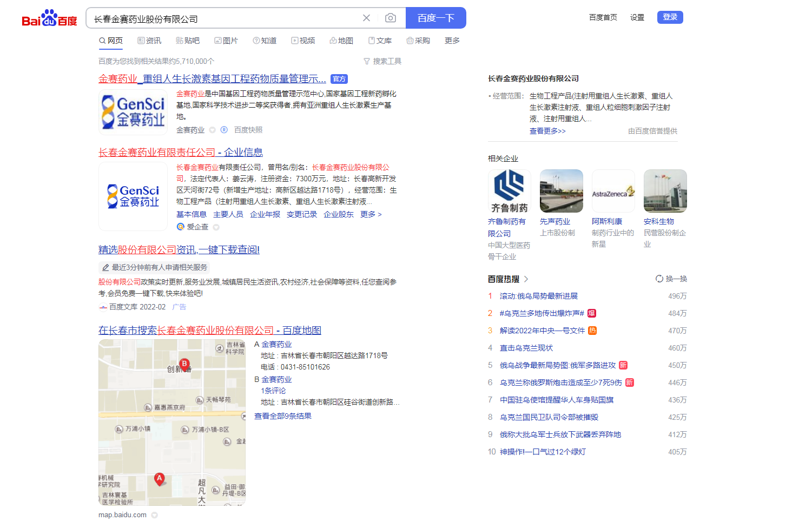812x521 pixels.
Task: Open hot search 中国驻乌使馆提醒华人车身贴国旗
Action: 557,400
